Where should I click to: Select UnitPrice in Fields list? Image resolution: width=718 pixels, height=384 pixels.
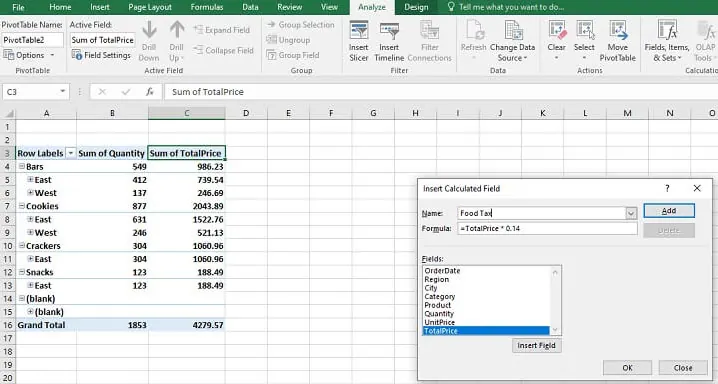pos(440,322)
